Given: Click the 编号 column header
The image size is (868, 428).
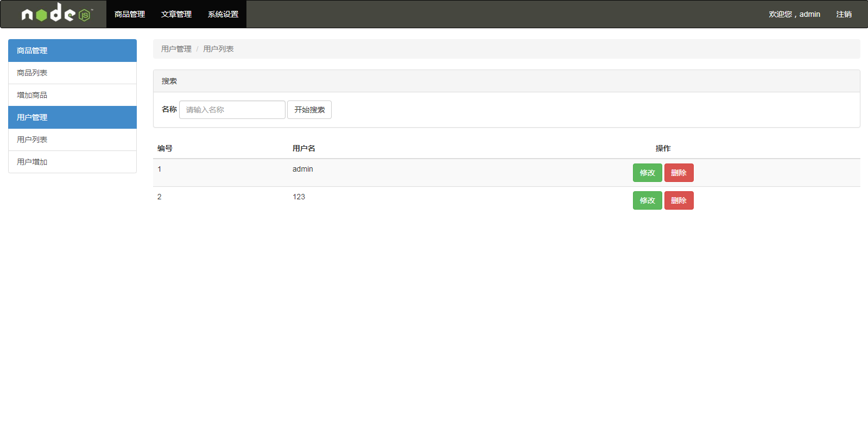Looking at the screenshot, I should [165, 148].
